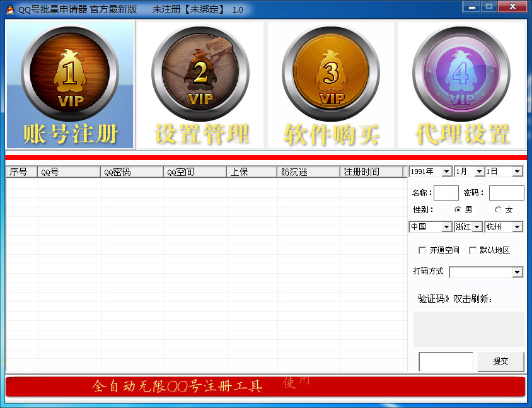Click the QQ penguin icon in title bar
This screenshot has width=532, height=408.
point(10,9)
